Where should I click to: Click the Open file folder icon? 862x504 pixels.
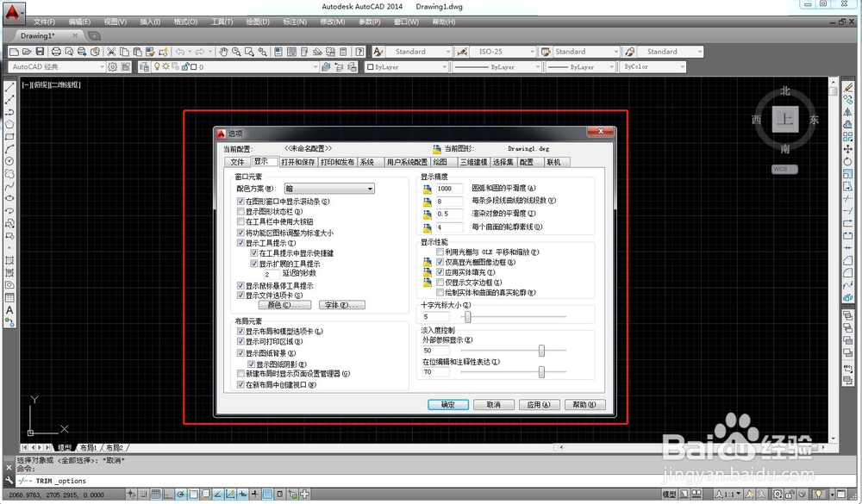pyautogui.click(x=27, y=52)
